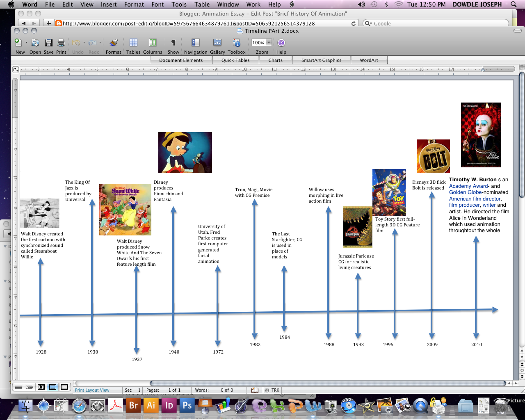Expand the Redo history dropdown arrow
Viewport: 525px width, 420px height.
100,43
